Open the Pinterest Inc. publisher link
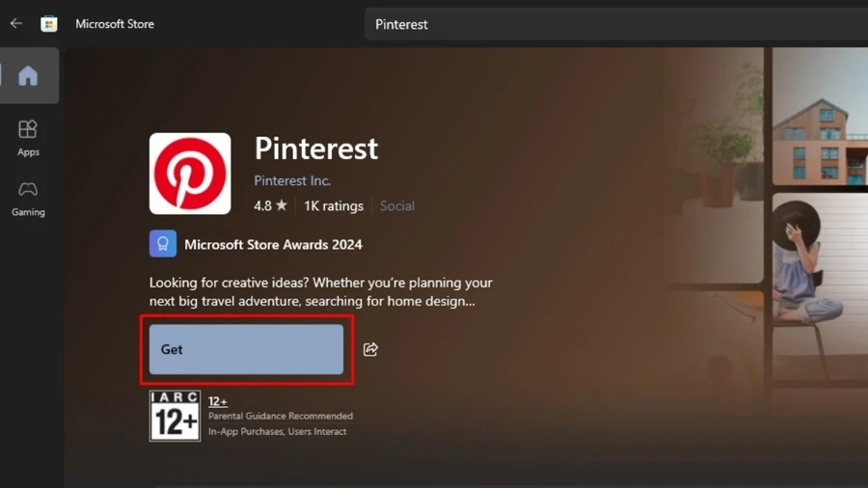The image size is (868, 488). click(292, 180)
